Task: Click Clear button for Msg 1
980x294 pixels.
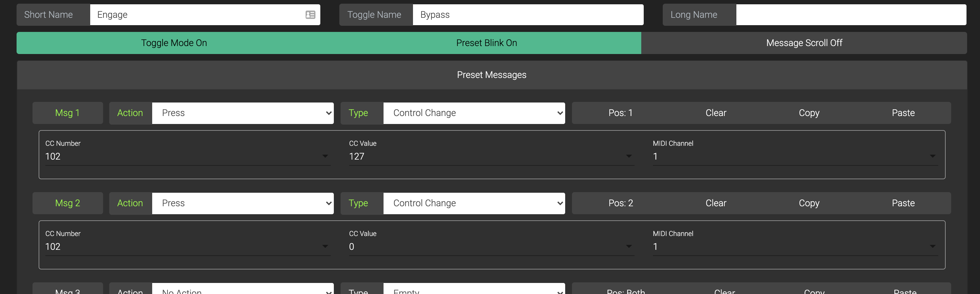Action: [x=716, y=113]
